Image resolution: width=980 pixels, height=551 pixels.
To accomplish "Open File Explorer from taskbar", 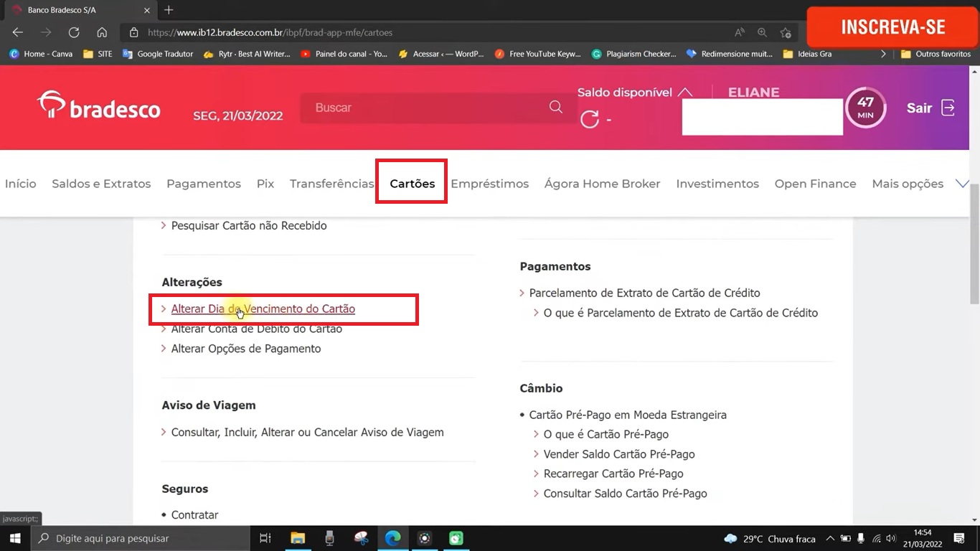I will tap(297, 538).
